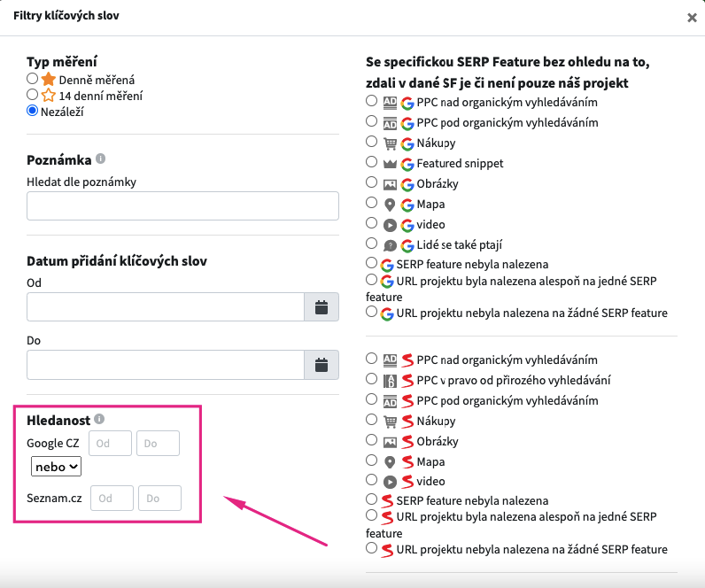Choose Seznam PPC nad organickým vyhledáváním radio
705x588 pixels.
[371, 359]
